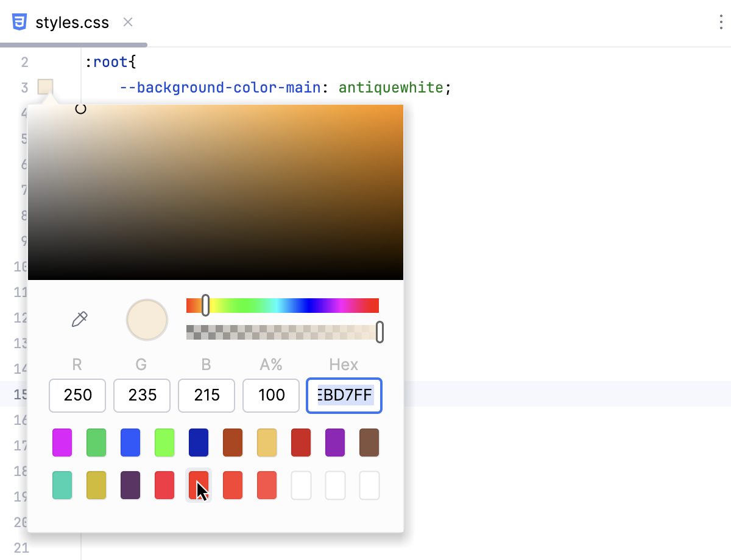Click the picker circle in the gradient area

coord(80,109)
